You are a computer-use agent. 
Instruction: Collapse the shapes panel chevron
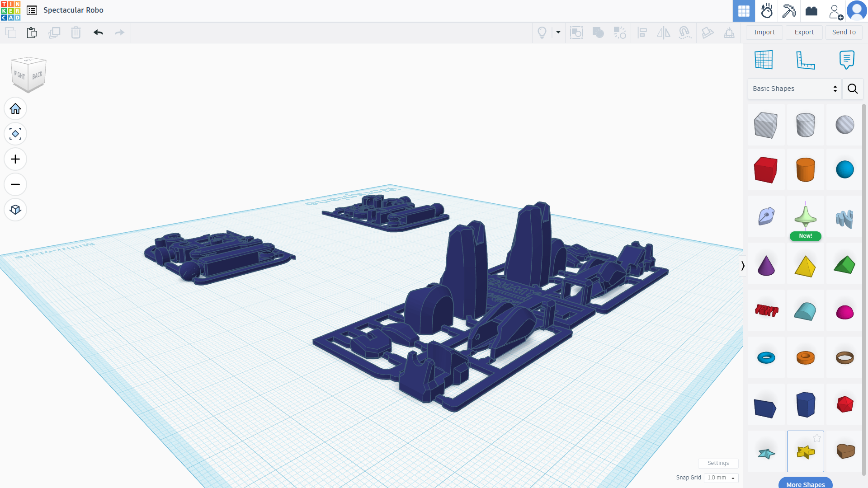742,266
